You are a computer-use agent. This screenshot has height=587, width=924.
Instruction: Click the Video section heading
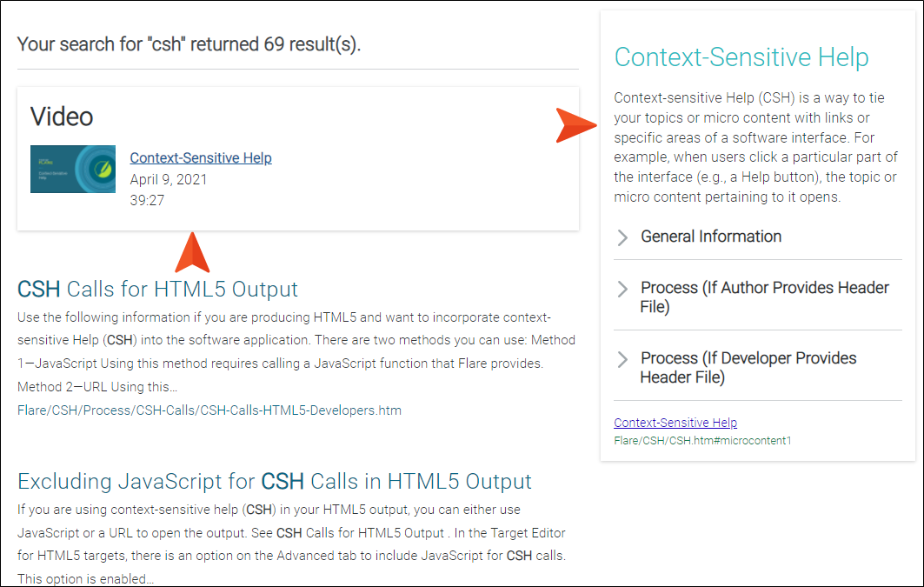[x=62, y=117]
